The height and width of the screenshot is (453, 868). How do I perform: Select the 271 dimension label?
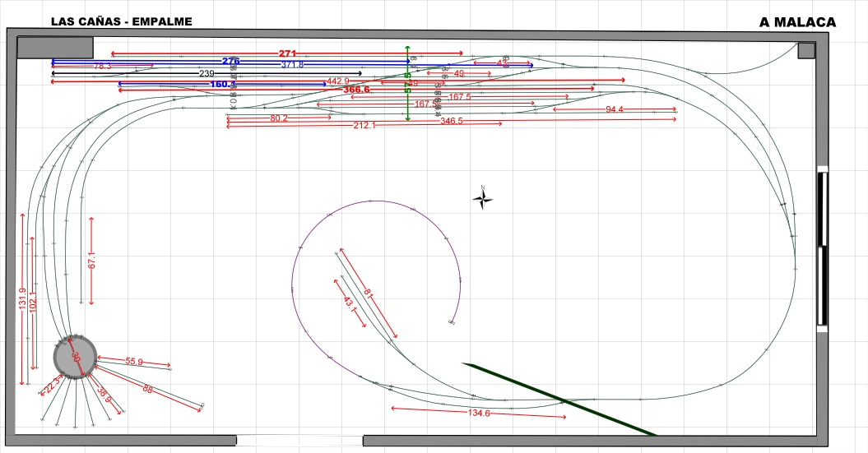[287, 53]
